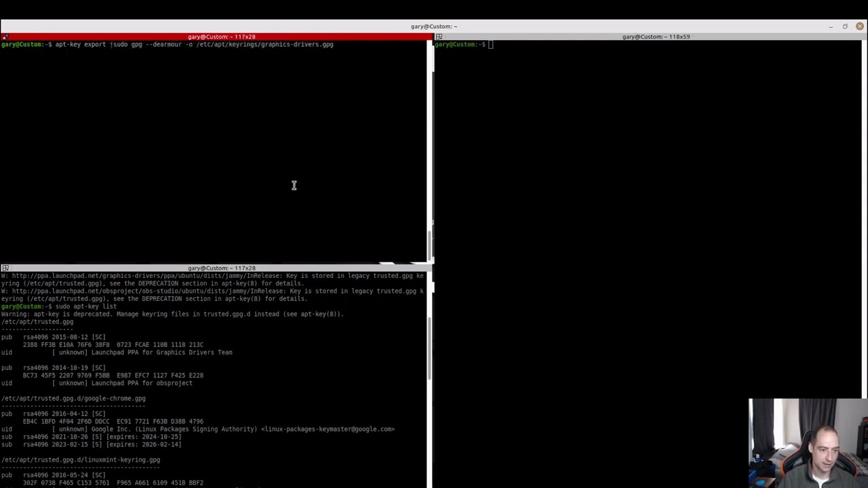
Task: Click the '/etc/apt/trusted.gpg' heading line
Action: tap(37, 322)
